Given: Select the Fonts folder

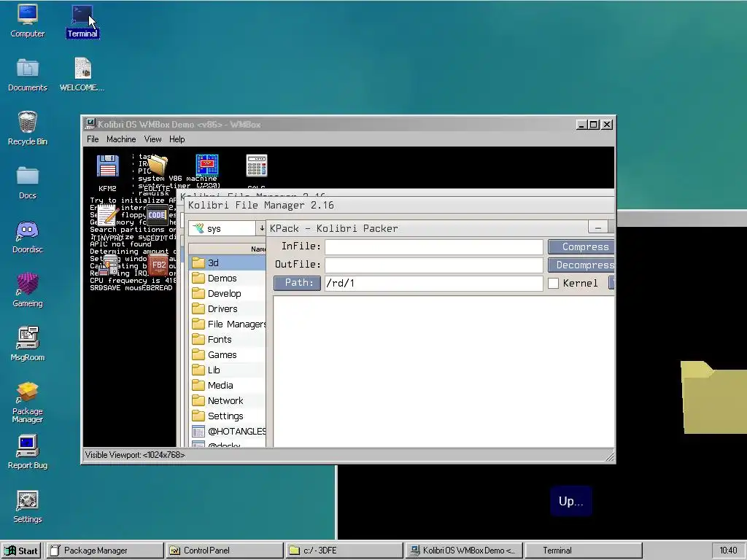Looking at the screenshot, I should click(228, 339).
